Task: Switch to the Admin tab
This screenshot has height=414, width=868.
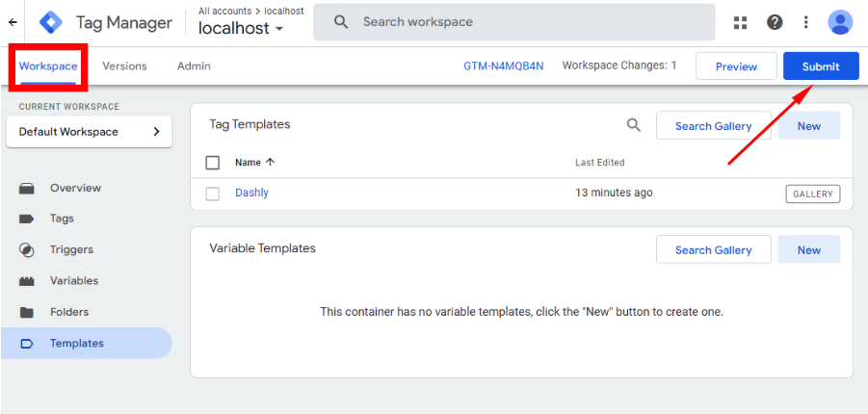Action: click(x=194, y=65)
